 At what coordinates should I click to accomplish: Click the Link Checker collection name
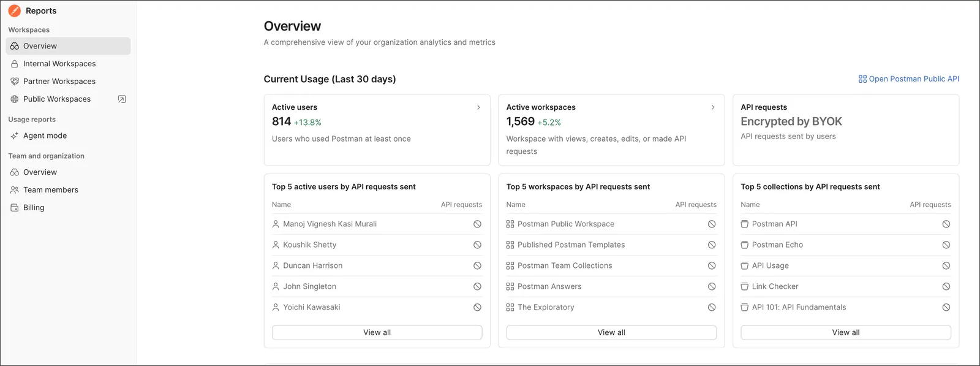coord(775,287)
